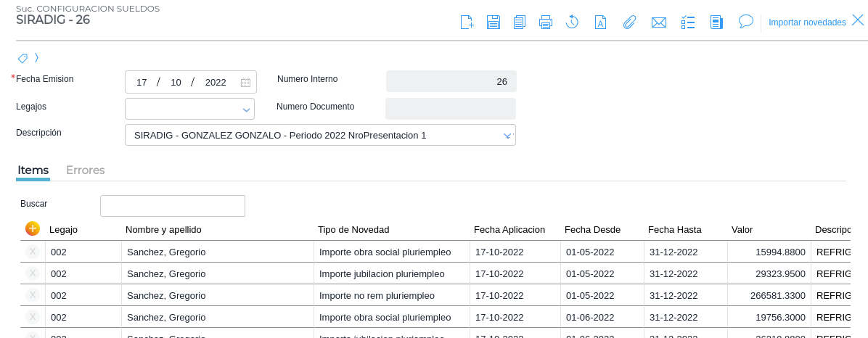Screen dimensions: 868x338
Task: Open the Fecha Emision calendar picker
Action: tap(245, 83)
